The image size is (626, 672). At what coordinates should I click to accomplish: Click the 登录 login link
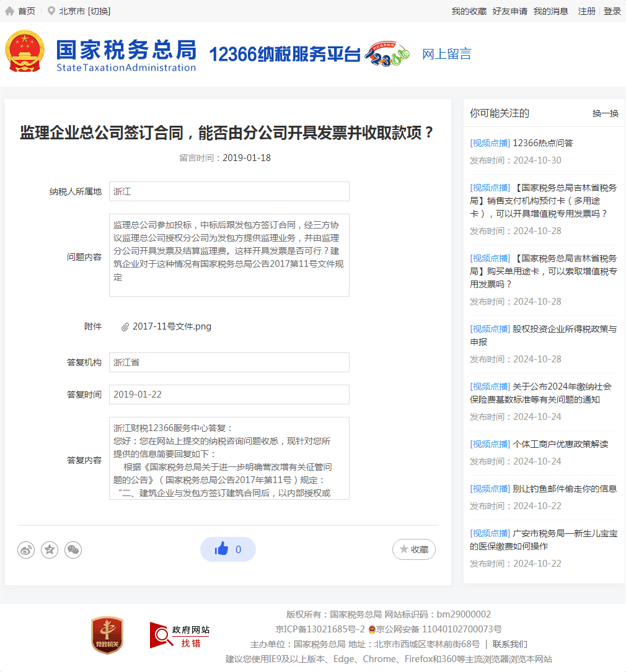(612, 11)
